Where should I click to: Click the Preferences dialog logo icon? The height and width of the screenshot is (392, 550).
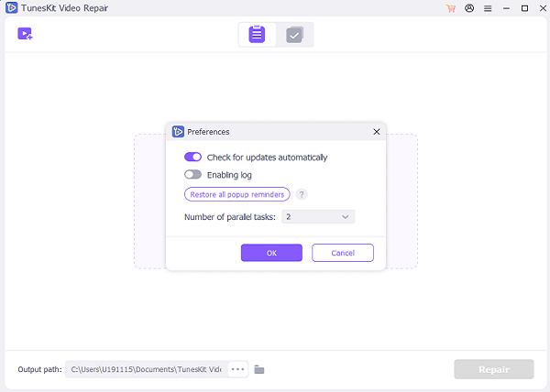pos(178,132)
